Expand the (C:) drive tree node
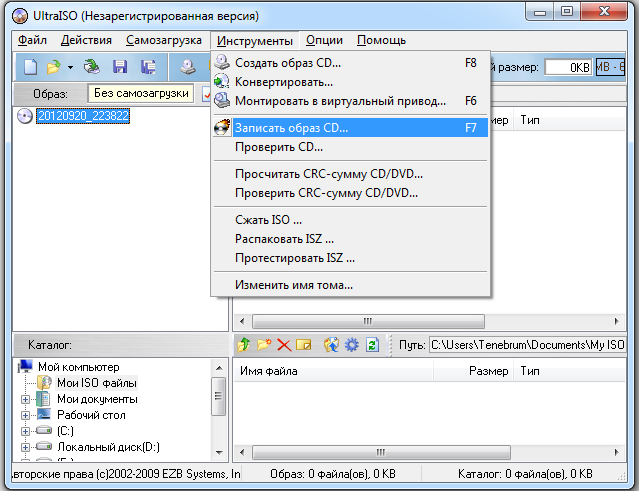 25,431
